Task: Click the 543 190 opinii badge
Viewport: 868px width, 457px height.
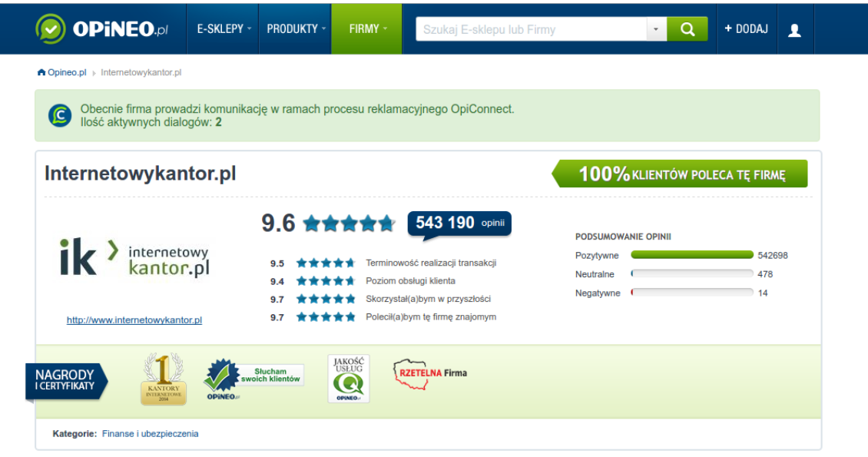Action: click(x=459, y=224)
